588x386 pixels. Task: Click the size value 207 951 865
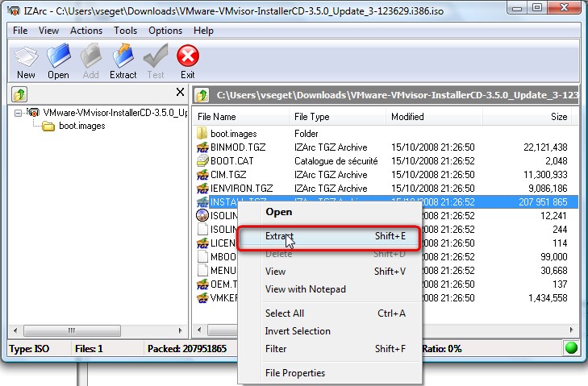click(x=543, y=202)
